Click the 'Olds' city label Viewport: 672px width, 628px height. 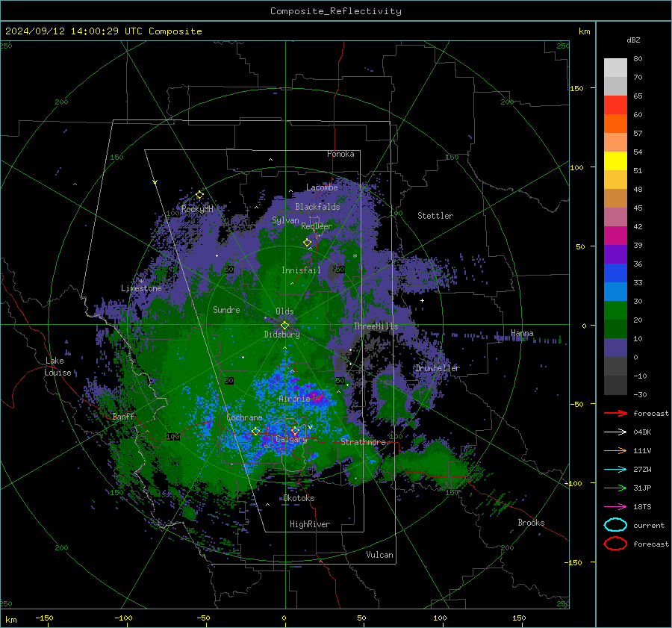click(x=284, y=311)
